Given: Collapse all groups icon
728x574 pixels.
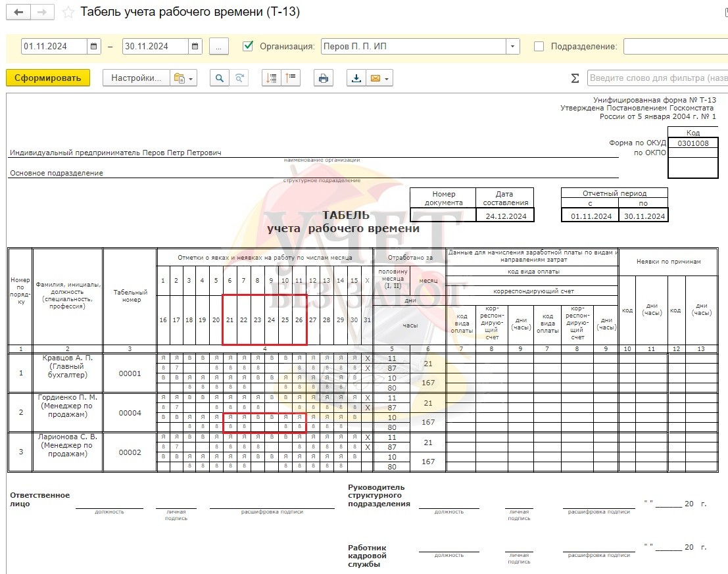Looking at the screenshot, I should coord(291,78).
